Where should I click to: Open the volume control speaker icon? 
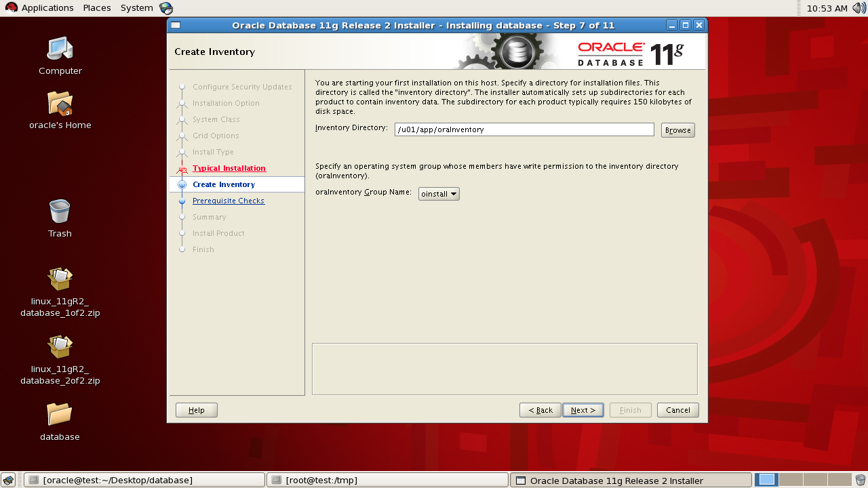coord(859,8)
